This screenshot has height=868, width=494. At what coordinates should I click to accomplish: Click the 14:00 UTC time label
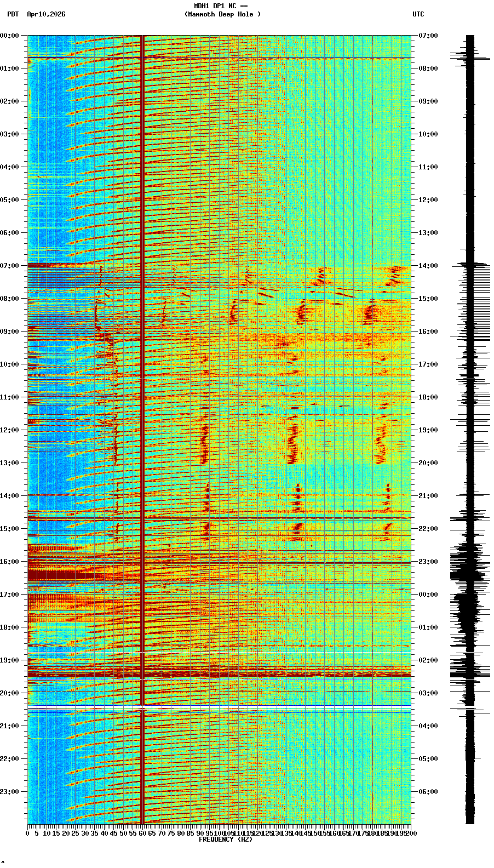(x=428, y=266)
